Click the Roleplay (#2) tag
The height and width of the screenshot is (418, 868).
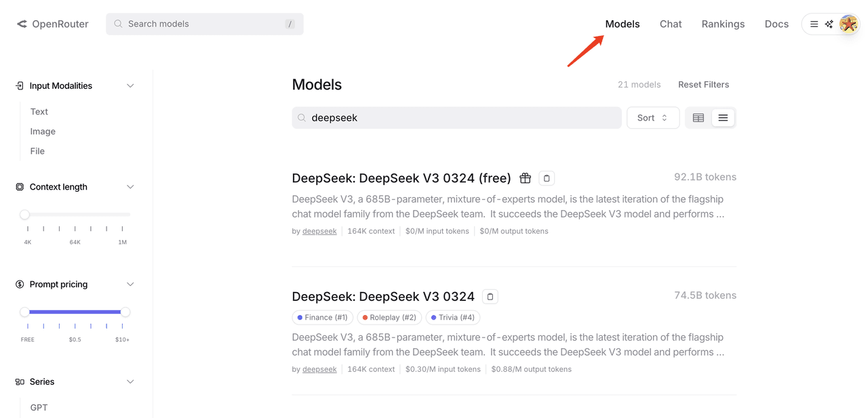click(390, 318)
